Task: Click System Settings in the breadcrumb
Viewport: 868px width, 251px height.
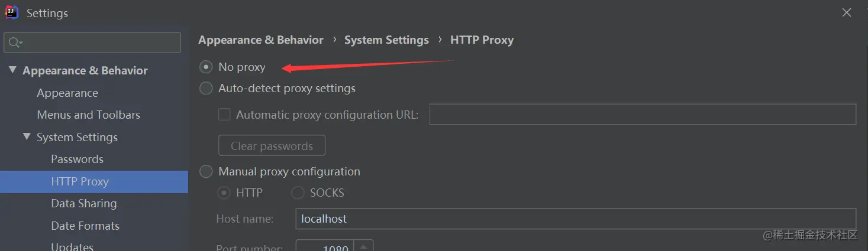Action: pyautogui.click(x=386, y=40)
